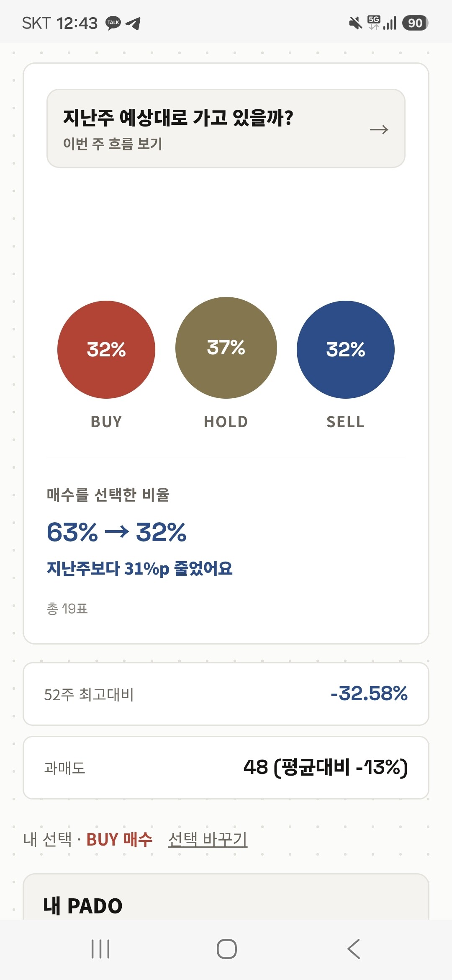Select the red BUY 32% circle
452x980 pixels.
[x=106, y=350]
